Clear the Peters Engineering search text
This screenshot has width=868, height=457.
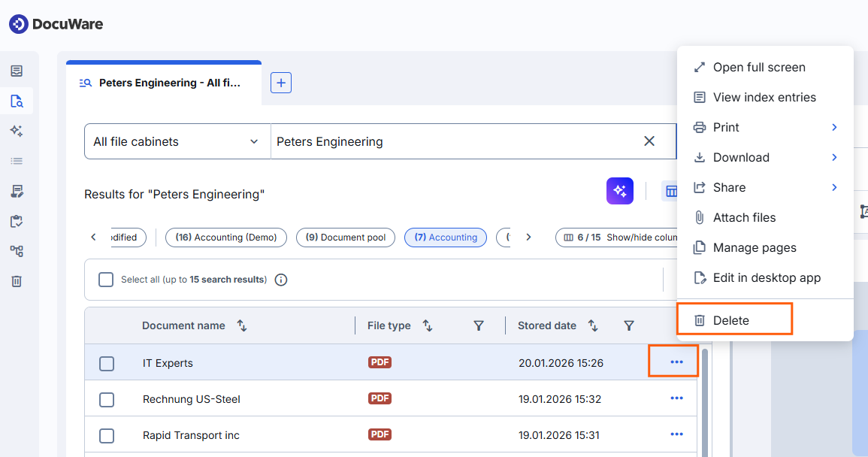[649, 141]
